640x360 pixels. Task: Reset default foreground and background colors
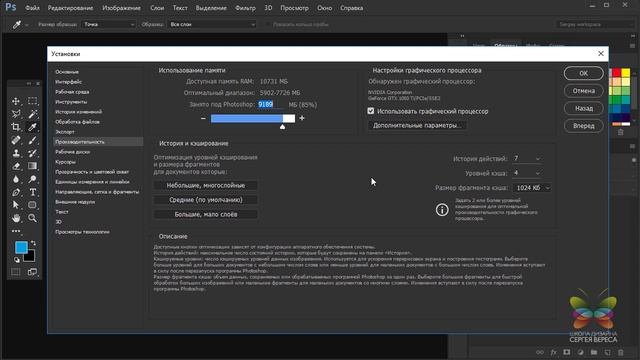click(17, 260)
